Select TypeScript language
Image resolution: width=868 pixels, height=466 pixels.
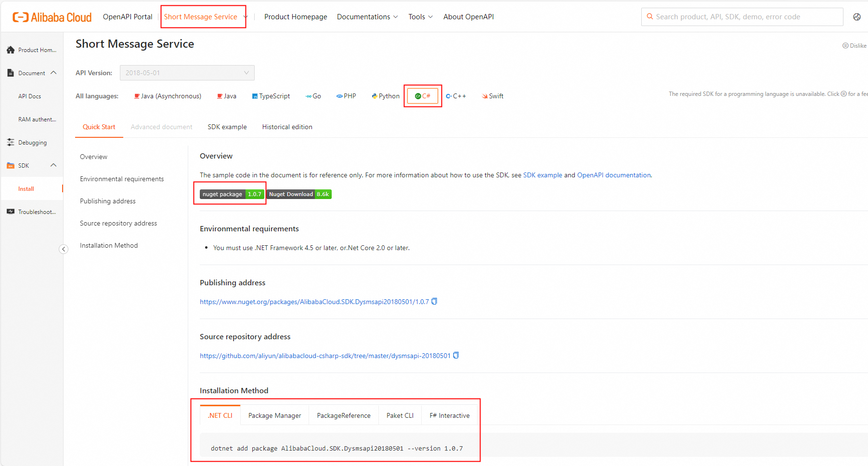271,96
